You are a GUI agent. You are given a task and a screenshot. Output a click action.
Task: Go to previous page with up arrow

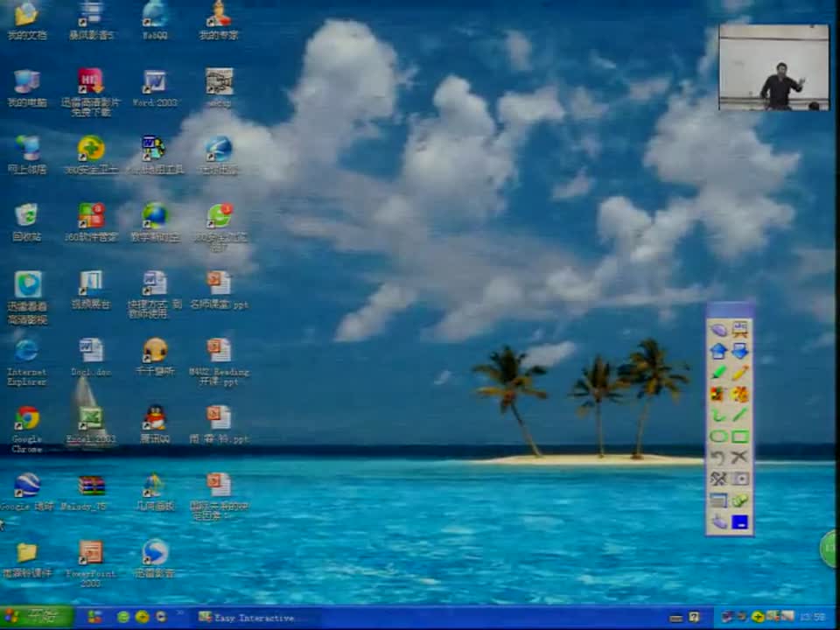(718, 351)
